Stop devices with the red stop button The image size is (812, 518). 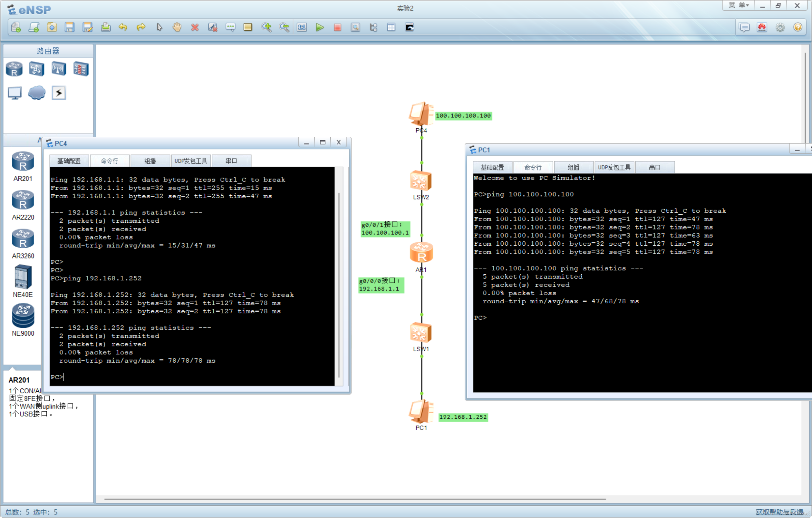(338, 27)
